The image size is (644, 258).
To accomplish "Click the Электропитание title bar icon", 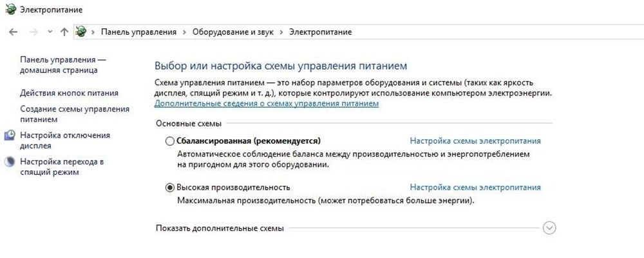I will [11, 8].
